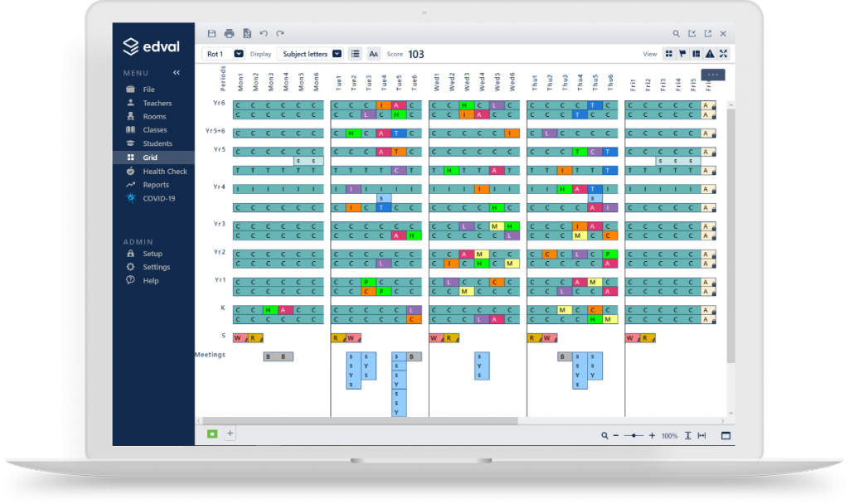Open the Print icon in the toolbar
Screen dimensions: 849x504
(x=229, y=33)
